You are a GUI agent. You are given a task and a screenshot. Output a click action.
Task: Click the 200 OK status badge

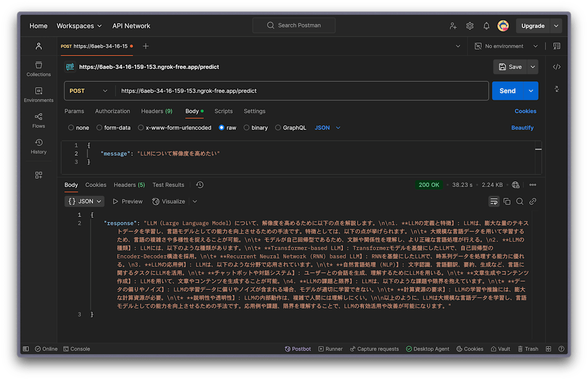click(x=429, y=185)
